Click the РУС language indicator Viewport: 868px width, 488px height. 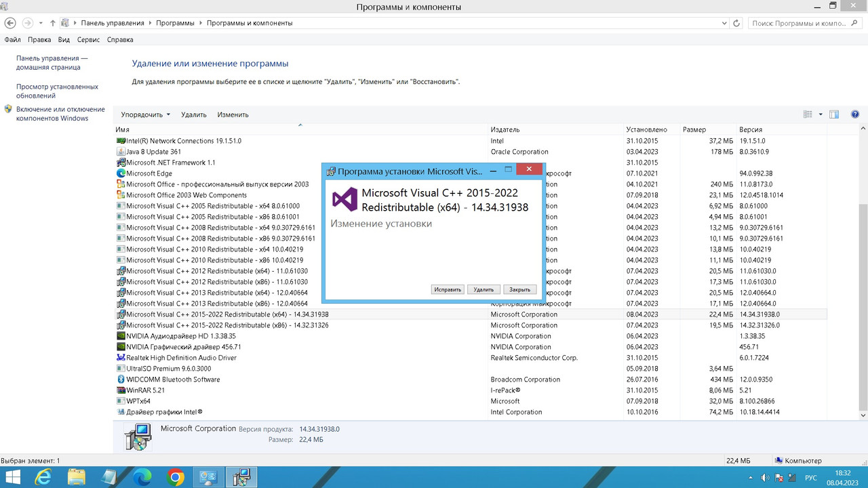coord(810,477)
